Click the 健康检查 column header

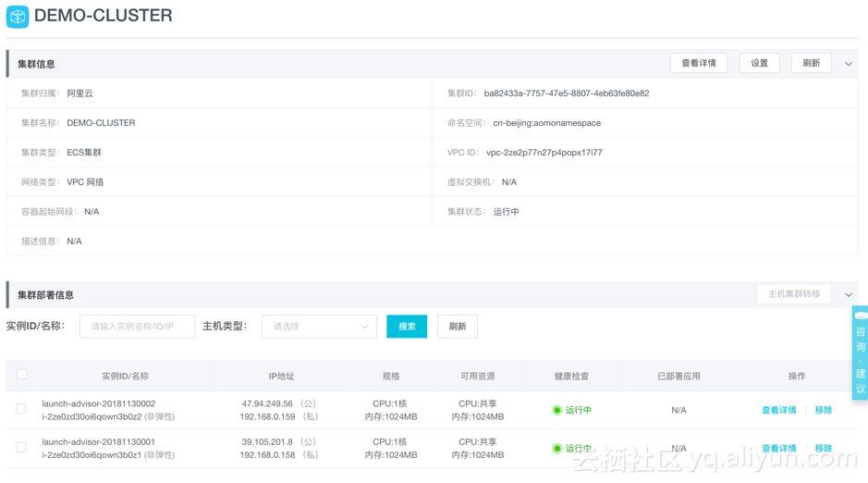pos(571,376)
